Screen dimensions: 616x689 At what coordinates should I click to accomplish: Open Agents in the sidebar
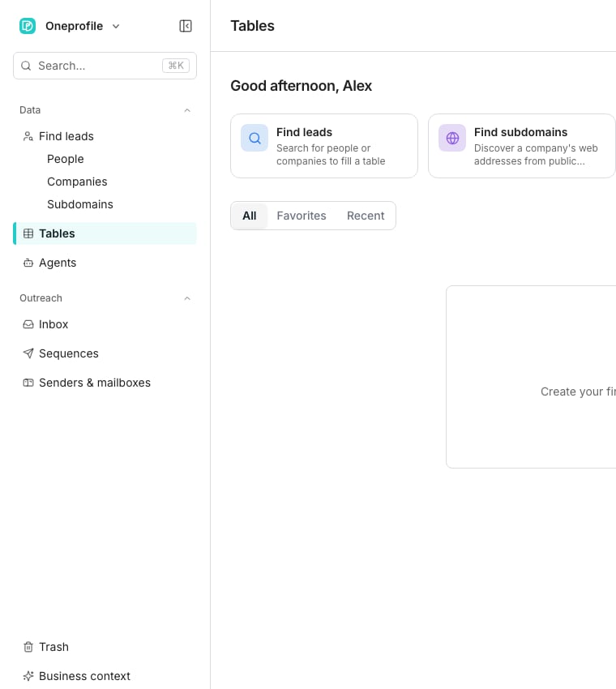105,263
